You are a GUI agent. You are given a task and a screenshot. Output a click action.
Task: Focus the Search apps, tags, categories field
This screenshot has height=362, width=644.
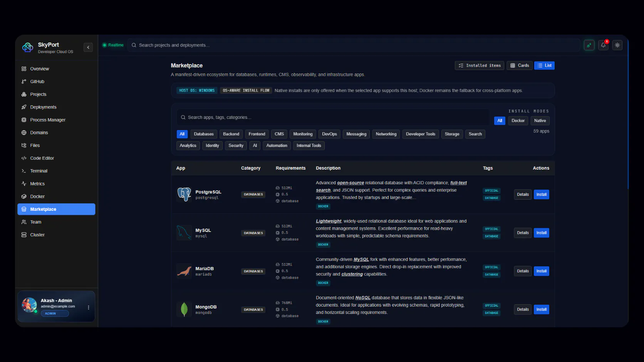tap(333, 117)
